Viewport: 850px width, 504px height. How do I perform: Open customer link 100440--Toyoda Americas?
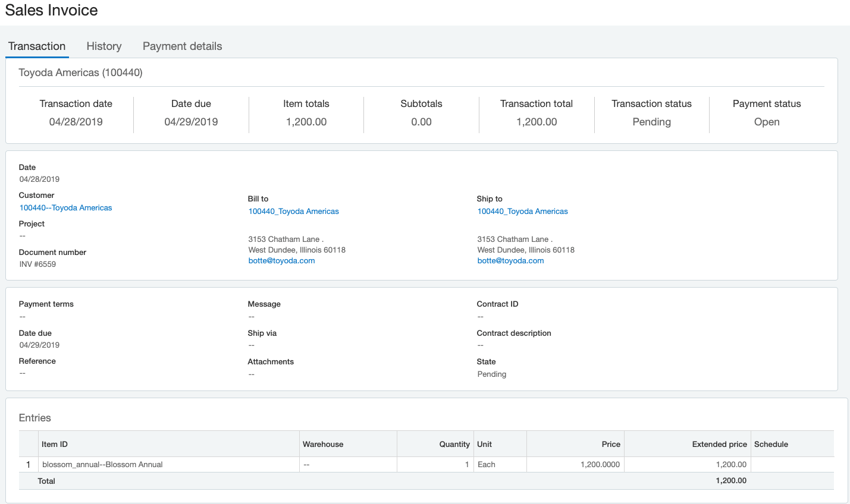(x=65, y=208)
